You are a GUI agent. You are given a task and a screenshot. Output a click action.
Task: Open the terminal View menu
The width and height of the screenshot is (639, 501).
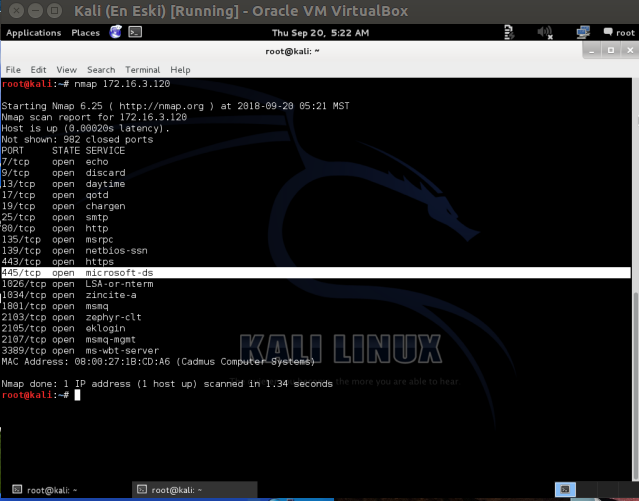click(x=66, y=70)
